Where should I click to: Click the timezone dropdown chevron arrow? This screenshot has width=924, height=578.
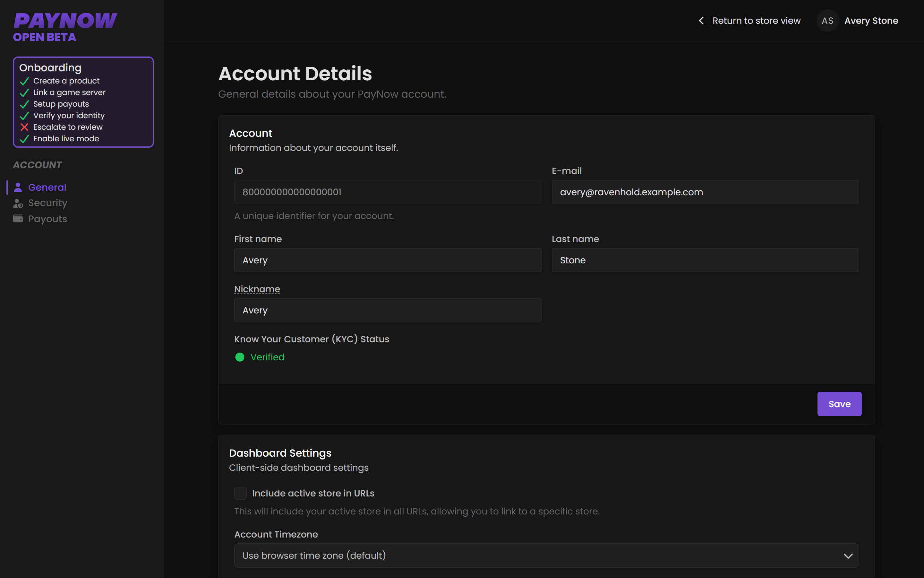pos(848,556)
